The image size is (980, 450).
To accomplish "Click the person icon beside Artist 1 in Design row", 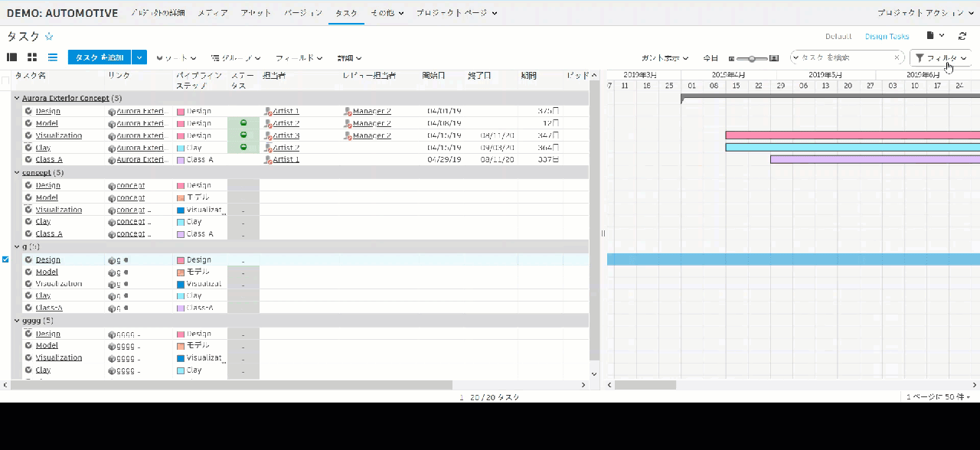I will (268, 112).
